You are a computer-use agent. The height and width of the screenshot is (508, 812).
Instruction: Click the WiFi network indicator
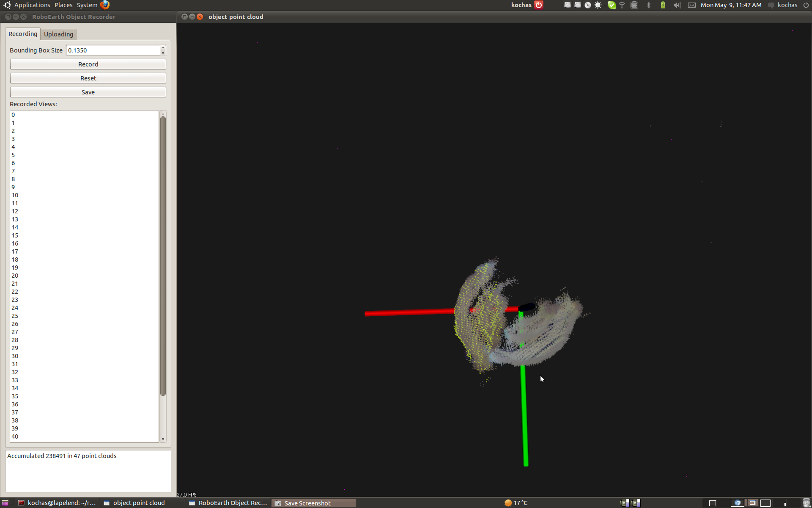click(622, 5)
